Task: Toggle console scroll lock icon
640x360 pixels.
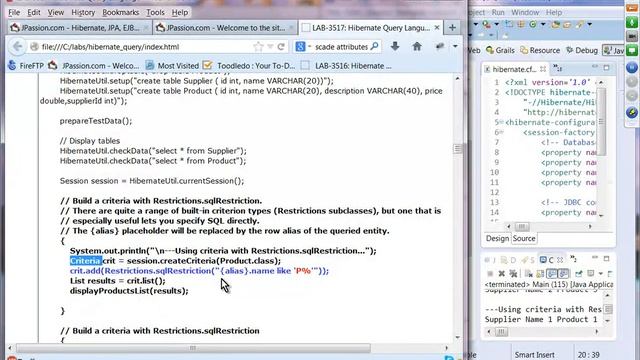Action: click(540, 273)
